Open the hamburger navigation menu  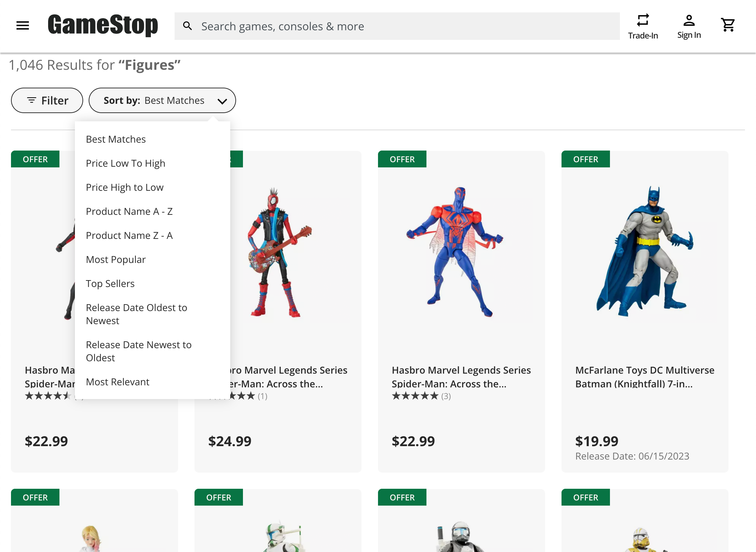[22, 25]
